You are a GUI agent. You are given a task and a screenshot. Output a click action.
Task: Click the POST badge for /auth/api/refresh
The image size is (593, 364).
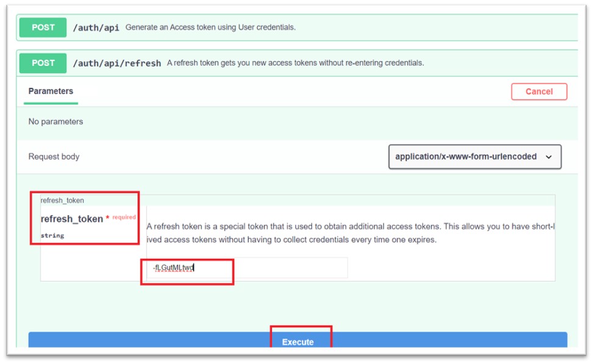tap(43, 63)
